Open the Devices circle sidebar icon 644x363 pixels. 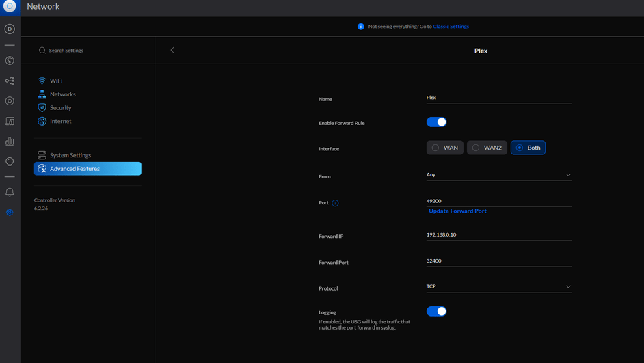10,100
